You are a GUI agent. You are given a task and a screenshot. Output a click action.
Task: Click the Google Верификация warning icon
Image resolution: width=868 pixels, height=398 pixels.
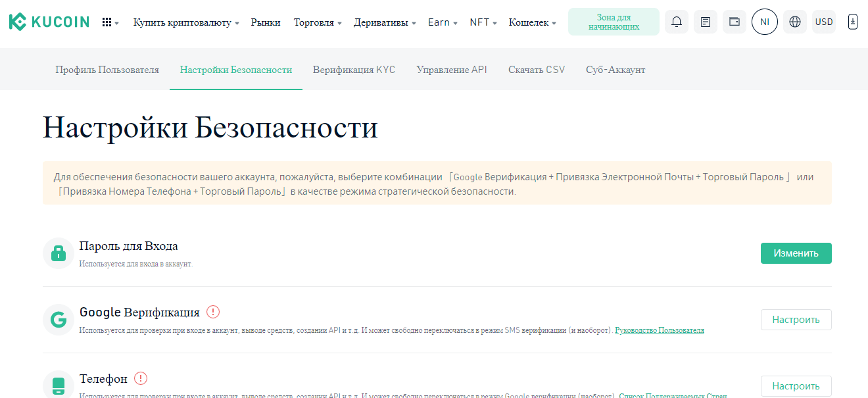(x=212, y=312)
